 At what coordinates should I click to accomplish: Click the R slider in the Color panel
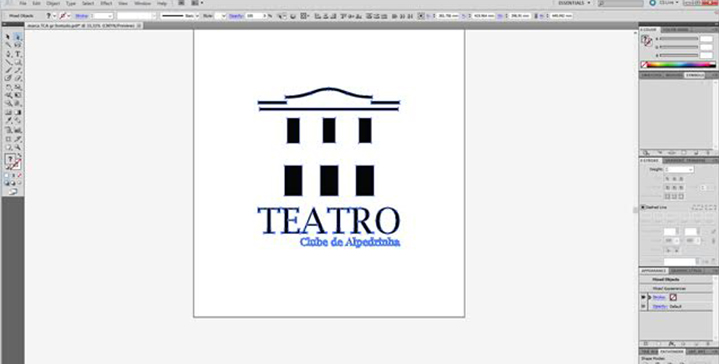click(679, 39)
